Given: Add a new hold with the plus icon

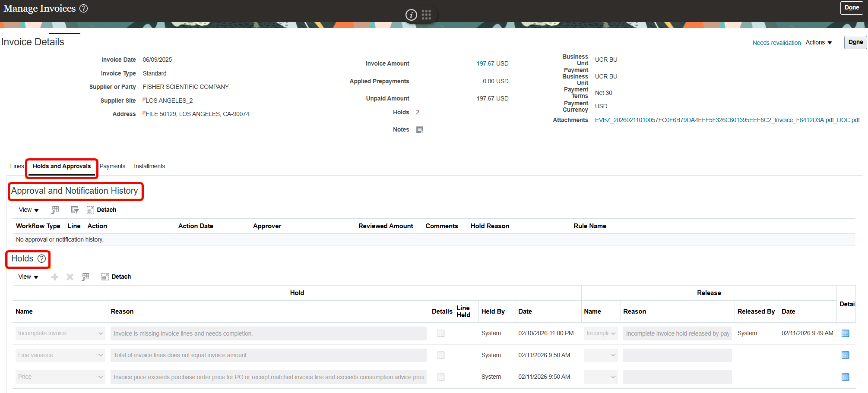Looking at the screenshot, I should click(x=54, y=277).
